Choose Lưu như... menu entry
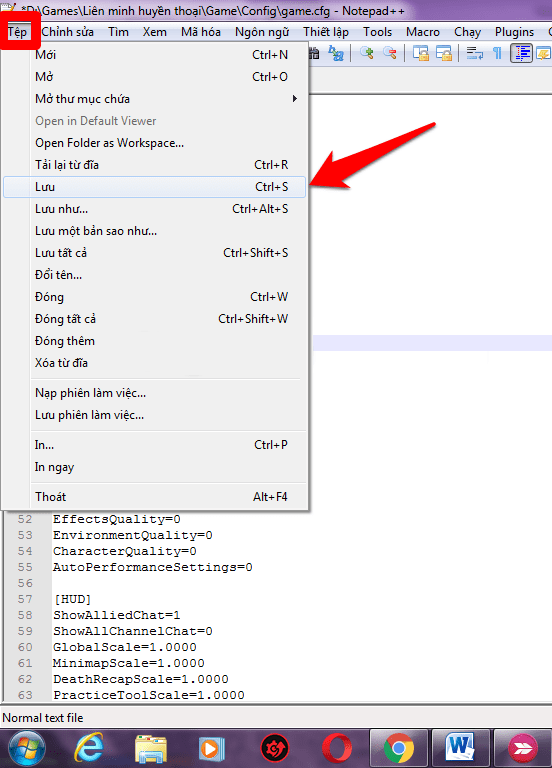 point(155,209)
